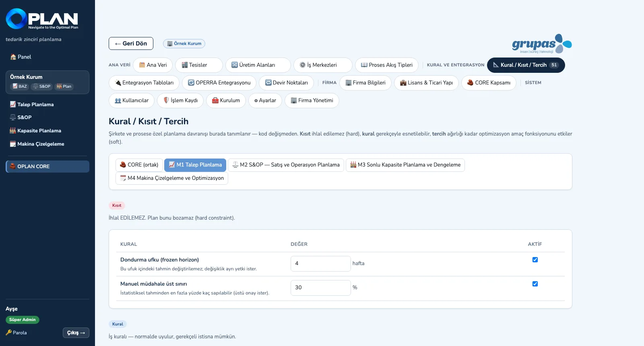The width and height of the screenshot is (644, 346).
Task: Switch to M2 S&OP Satış ve Operasyon tab
Action: coord(286,165)
